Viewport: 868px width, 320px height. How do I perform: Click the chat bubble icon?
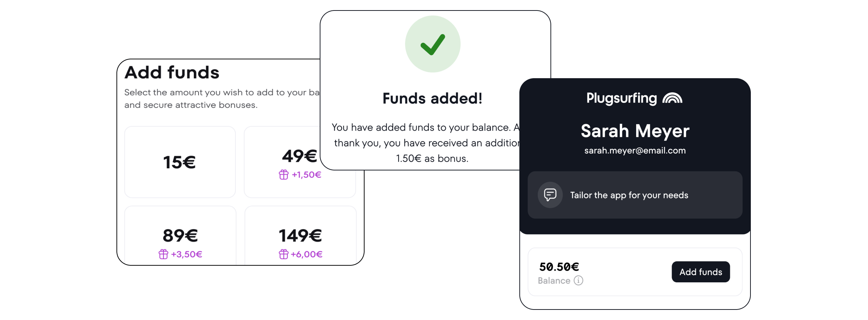[x=550, y=195]
